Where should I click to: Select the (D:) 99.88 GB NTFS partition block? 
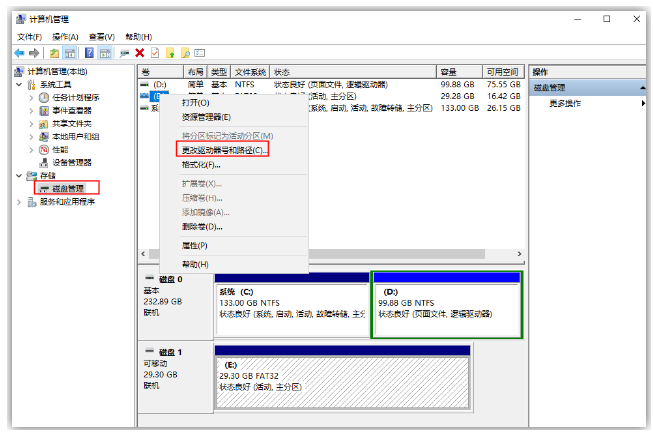[447, 303]
